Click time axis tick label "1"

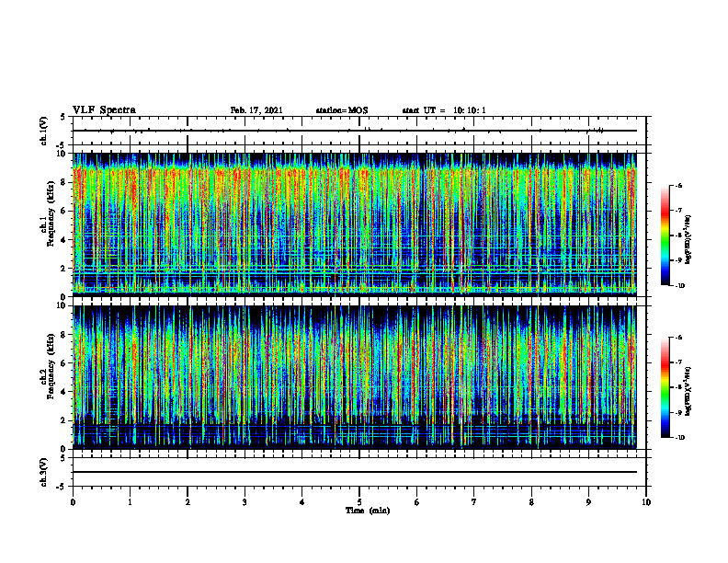tap(130, 502)
